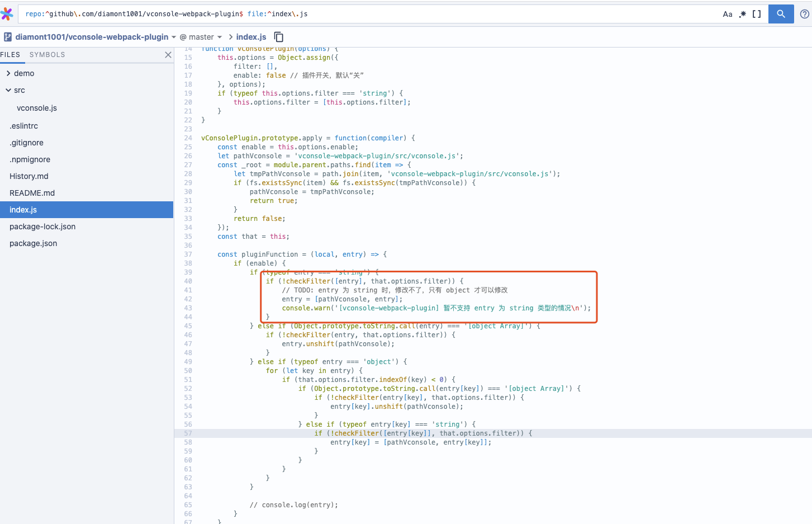This screenshot has height=524, width=812.
Task: Close the file sidebar panel
Action: 168,55
